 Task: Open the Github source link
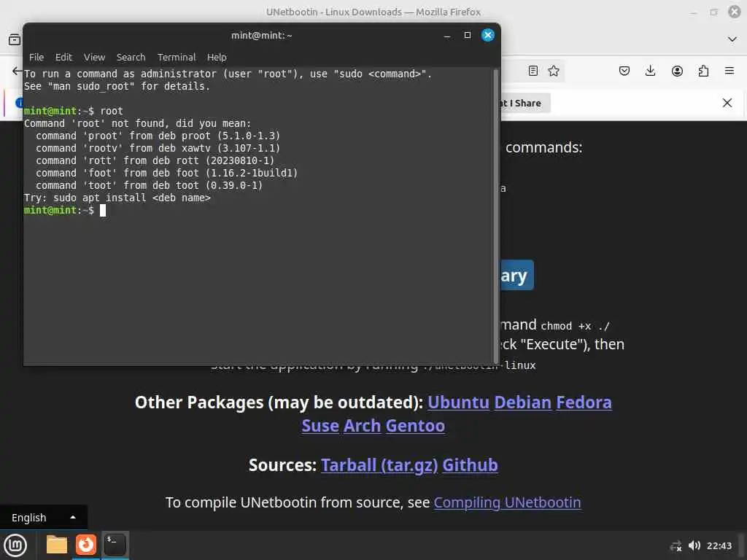(x=471, y=465)
